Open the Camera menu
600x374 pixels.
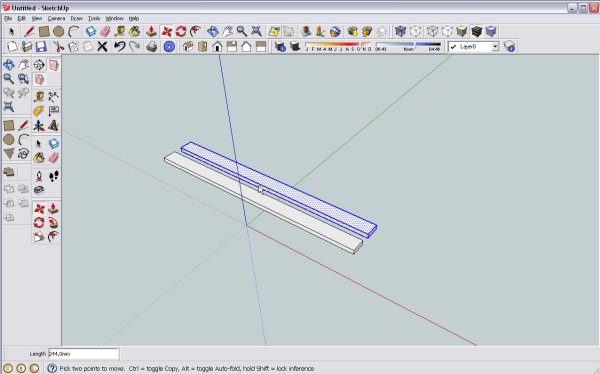56,18
